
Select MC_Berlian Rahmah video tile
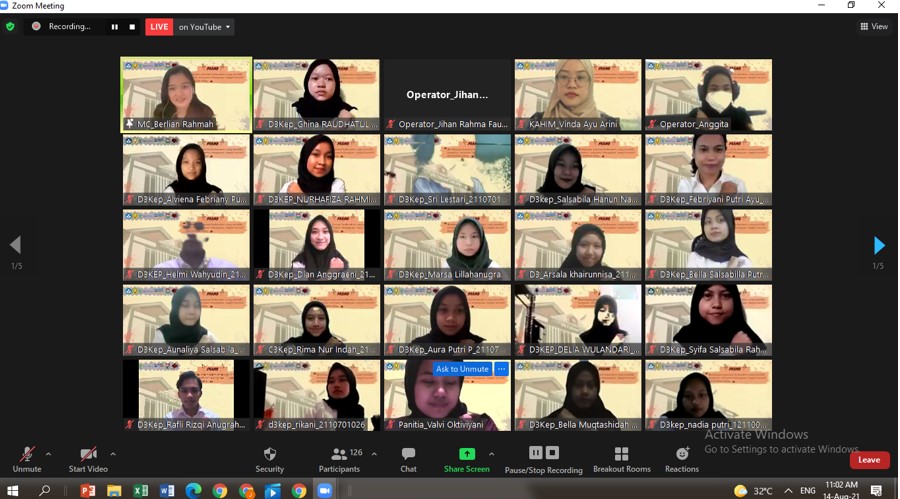click(x=186, y=95)
